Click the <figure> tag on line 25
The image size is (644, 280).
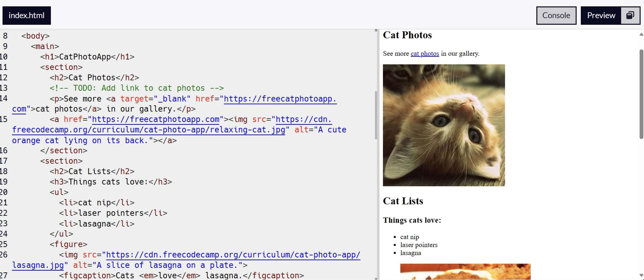[x=68, y=244]
